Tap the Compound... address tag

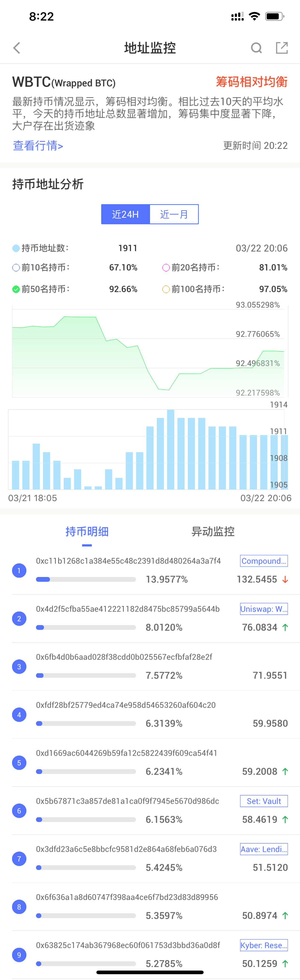pos(264,561)
